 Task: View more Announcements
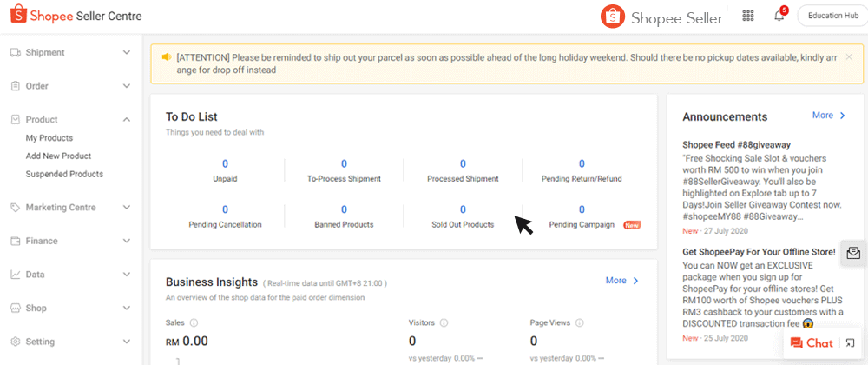click(x=829, y=116)
